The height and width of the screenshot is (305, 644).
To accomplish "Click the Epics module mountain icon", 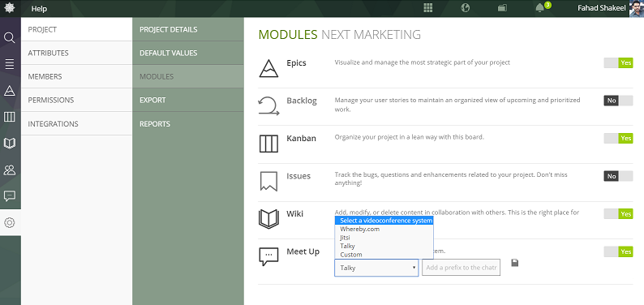I will pyautogui.click(x=268, y=69).
